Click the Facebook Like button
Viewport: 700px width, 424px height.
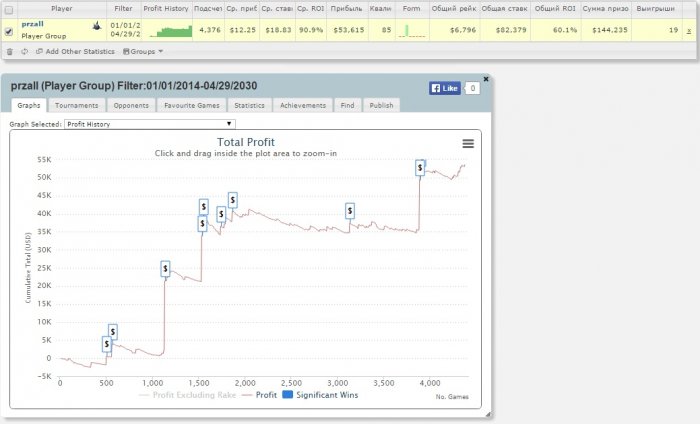point(445,88)
